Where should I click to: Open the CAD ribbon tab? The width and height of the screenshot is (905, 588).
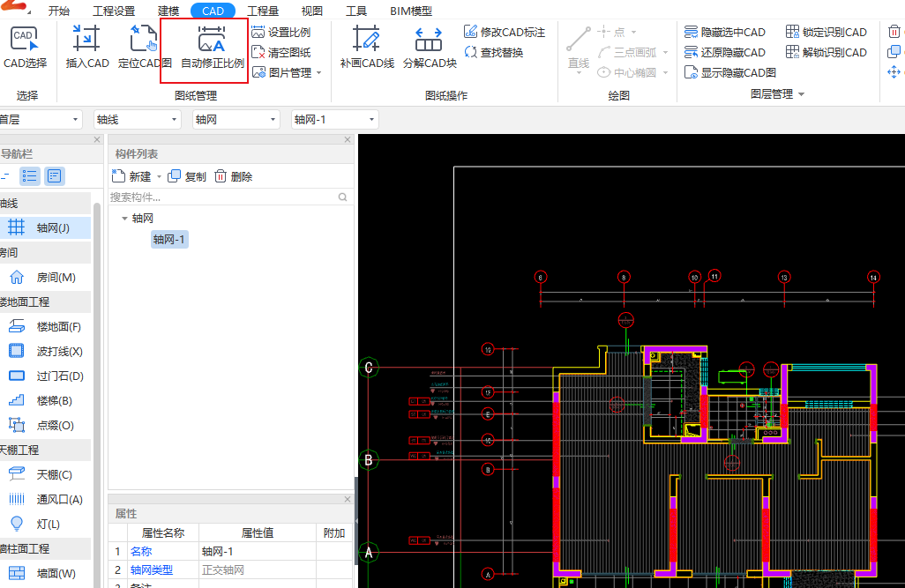pos(213,11)
